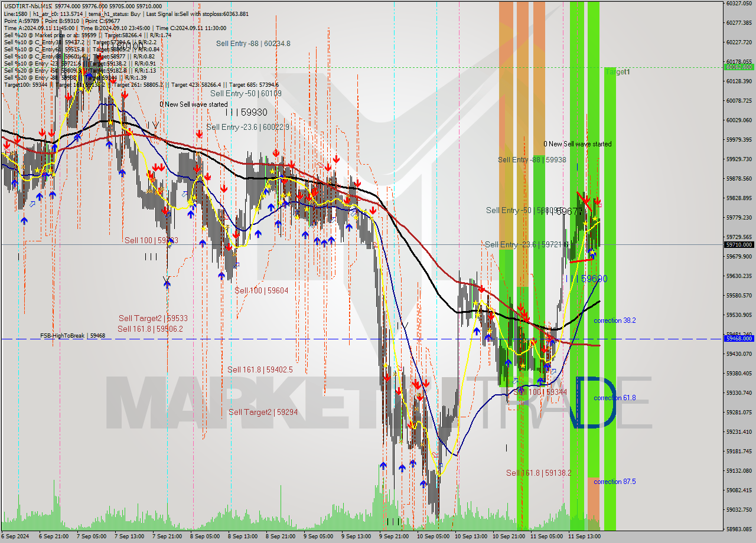
Task: Click price axis value 59929.730
Action: [739, 159]
